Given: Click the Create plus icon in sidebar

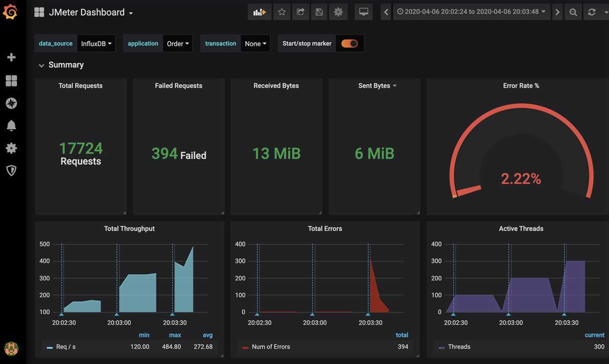Looking at the screenshot, I should (x=11, y=57).
